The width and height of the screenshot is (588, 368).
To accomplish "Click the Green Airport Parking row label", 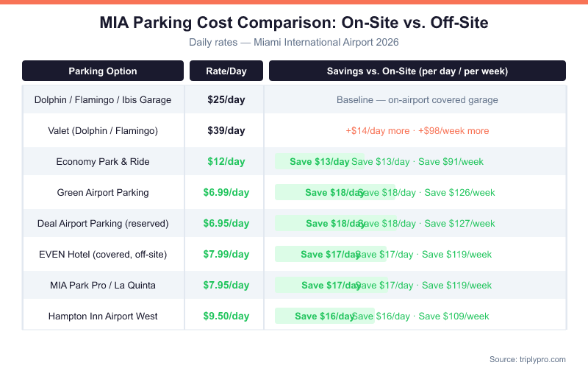I will click(x=103, y=193).
